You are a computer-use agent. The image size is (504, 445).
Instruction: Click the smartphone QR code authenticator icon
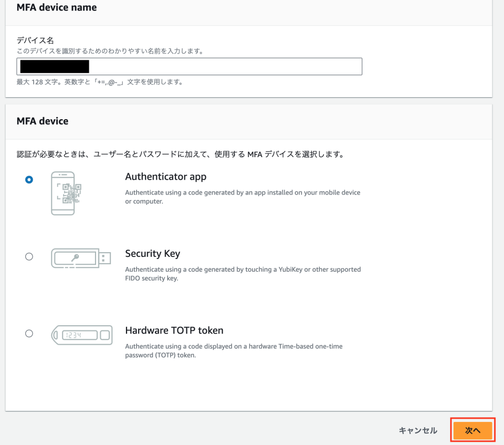tap(64, 193)
